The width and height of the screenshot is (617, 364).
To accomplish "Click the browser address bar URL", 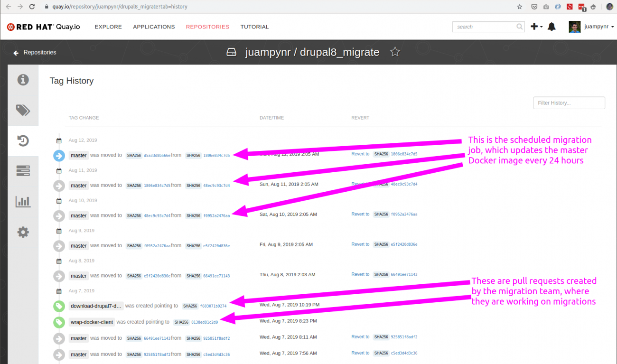I will coord(120,7).
